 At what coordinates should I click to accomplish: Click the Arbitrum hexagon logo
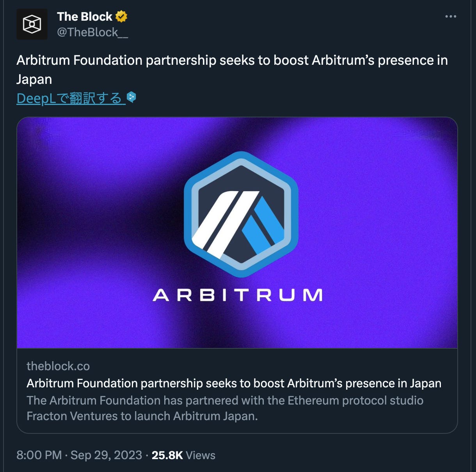241,214
